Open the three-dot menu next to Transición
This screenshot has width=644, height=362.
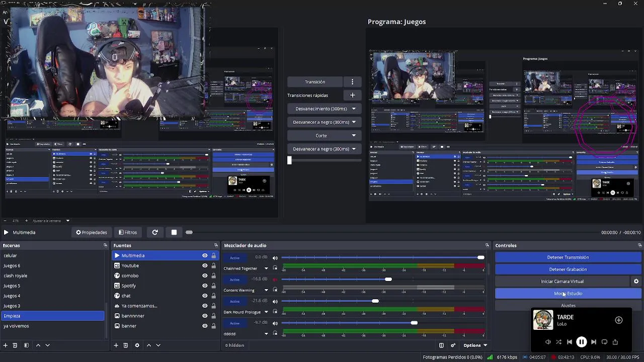352,82
